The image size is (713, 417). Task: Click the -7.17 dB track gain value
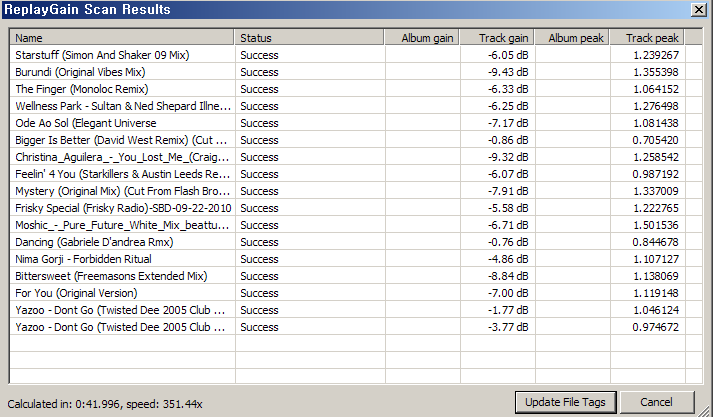508,123
